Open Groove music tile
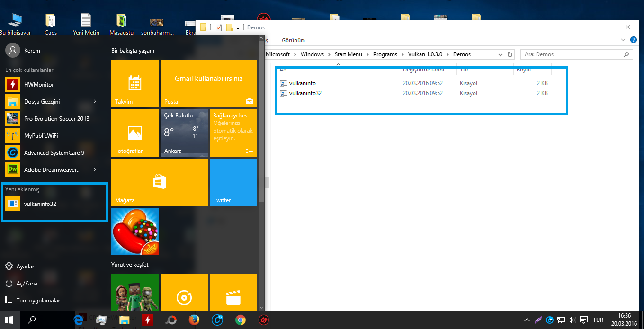Screen dimensions: 644x329 click(x=184, y=292)
